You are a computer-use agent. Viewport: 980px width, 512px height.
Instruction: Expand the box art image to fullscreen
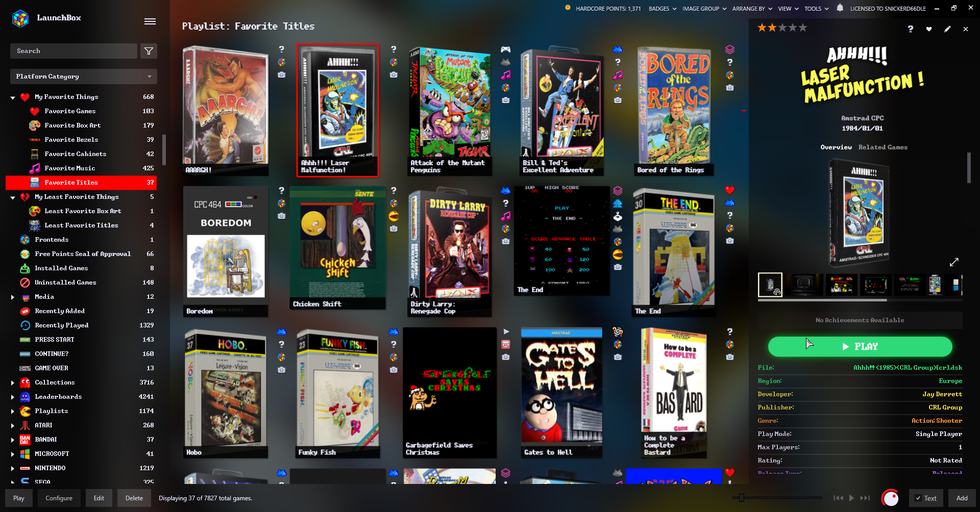[954, 262]
